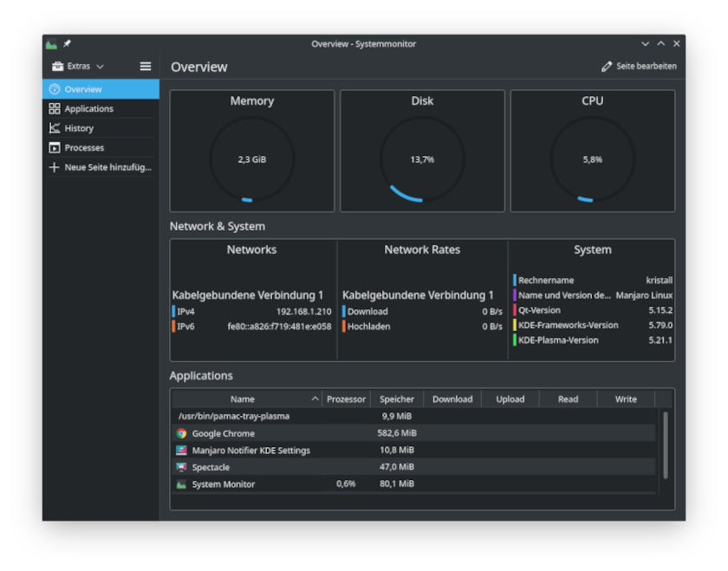Open the hamburger menu in the sidebar
The height and width of the screenshot is (571, 728).
(x=146, y=67)
